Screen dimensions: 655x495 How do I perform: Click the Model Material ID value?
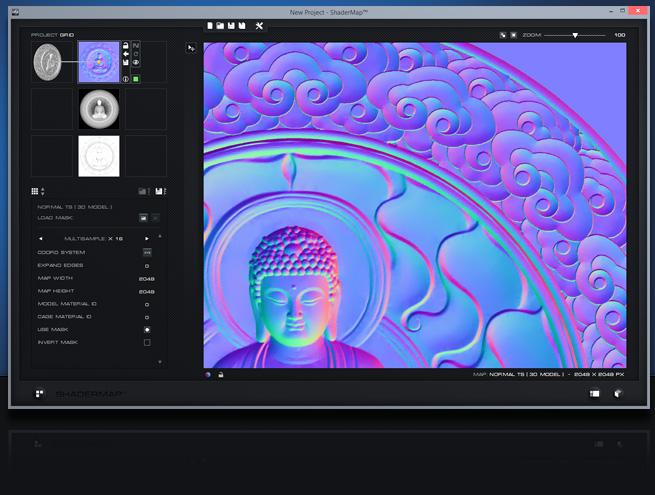[147, 305]
